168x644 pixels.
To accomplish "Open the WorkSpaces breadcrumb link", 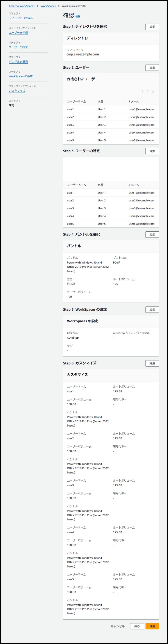I will click(48, 6).
